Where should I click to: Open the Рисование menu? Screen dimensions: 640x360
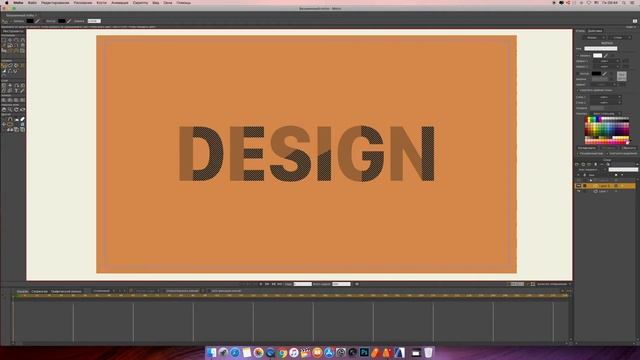[83, 2]
